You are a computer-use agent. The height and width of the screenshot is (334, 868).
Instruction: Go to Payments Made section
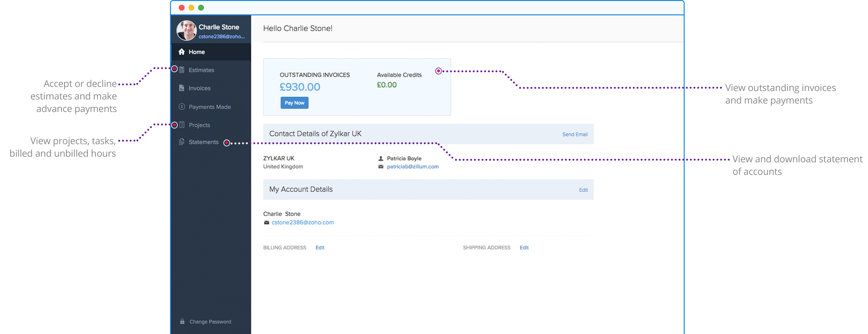(x=210, y=107)
